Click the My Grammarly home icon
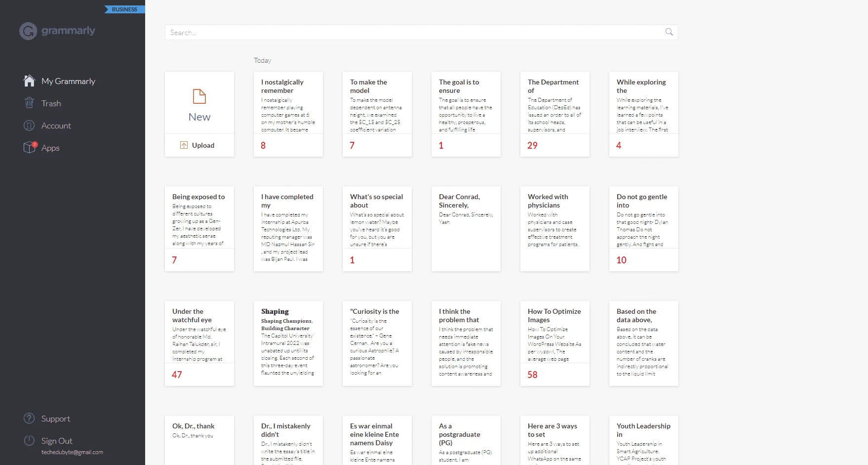The image size is (868, 465). click(29, 81)
